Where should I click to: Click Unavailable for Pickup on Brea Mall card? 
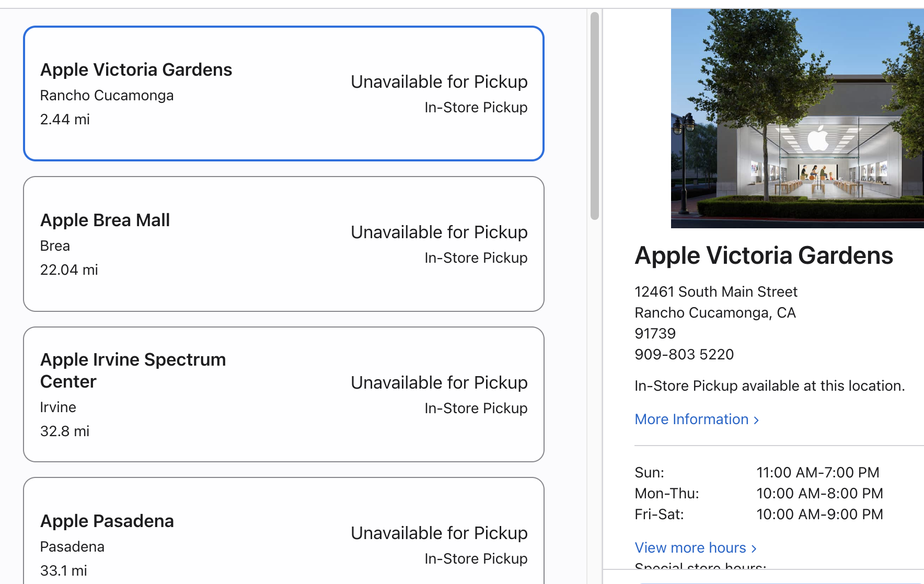point(439,232)
